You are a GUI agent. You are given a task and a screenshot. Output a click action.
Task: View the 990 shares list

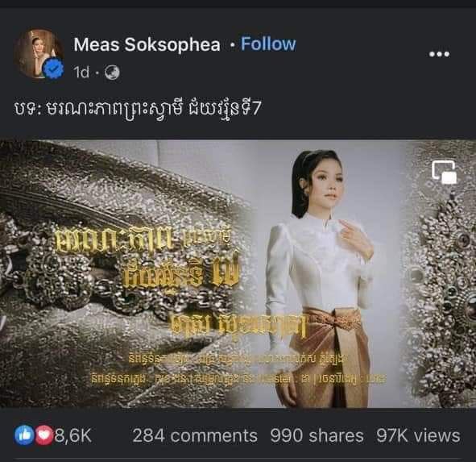coord(317,435)
